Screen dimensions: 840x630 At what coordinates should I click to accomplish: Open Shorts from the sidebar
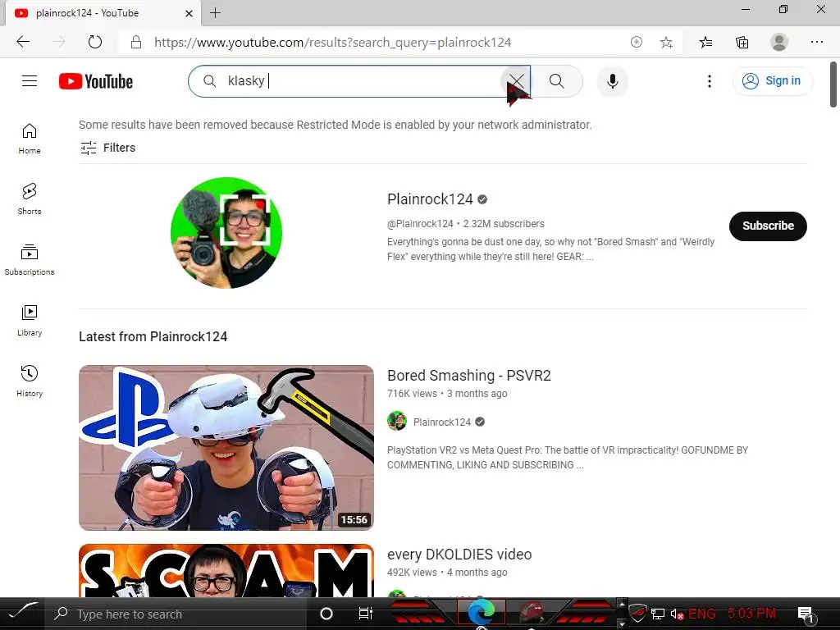point(30,199)
